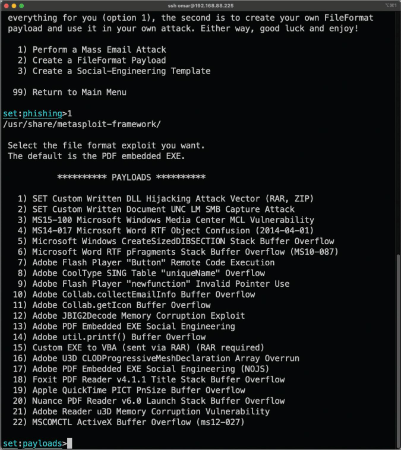Click payload 15 Custom EXE to VBA line
The height and width of the screenshot is (450, 401).
pyautogui.click(x=138, y=348)
